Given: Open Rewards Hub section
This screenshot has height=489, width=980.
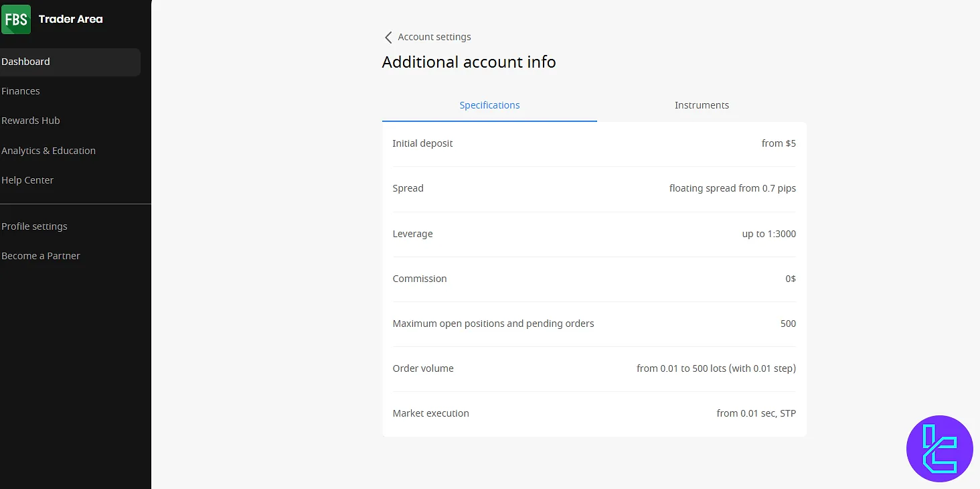Looking at the screenshot, I should pyautogui.click(x=31, y=121).
